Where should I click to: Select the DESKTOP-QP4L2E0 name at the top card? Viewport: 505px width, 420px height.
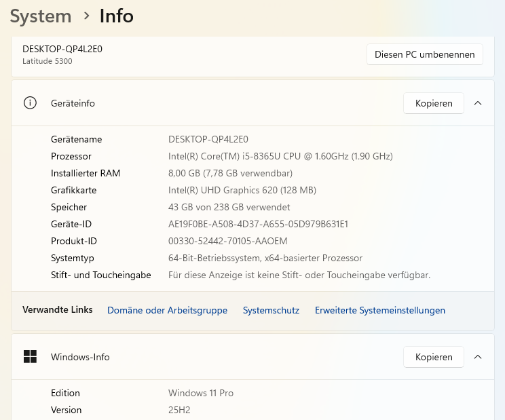(x=62, y=49)
